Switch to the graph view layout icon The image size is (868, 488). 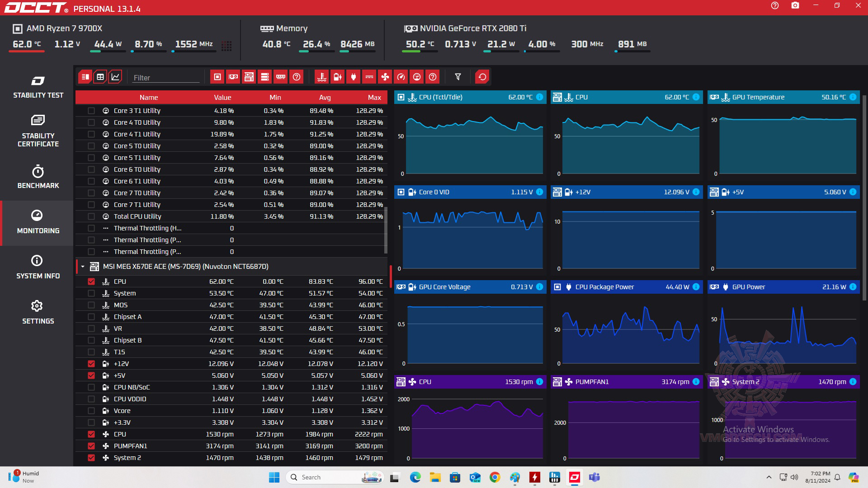click(x=116, y=77)
